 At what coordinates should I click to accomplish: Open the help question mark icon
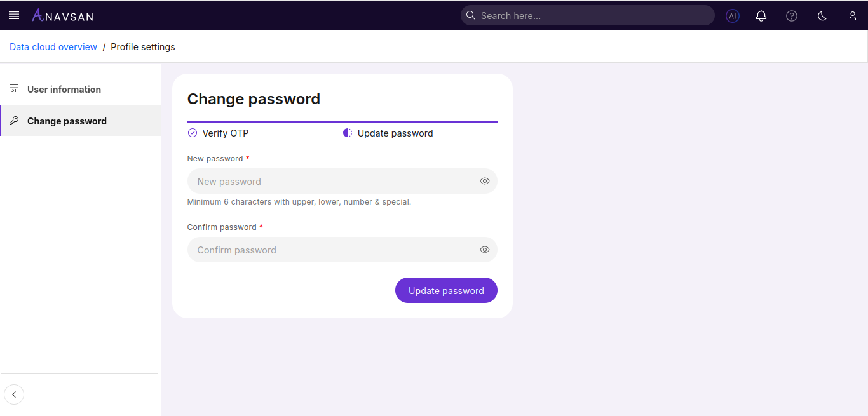click(791, 15)
